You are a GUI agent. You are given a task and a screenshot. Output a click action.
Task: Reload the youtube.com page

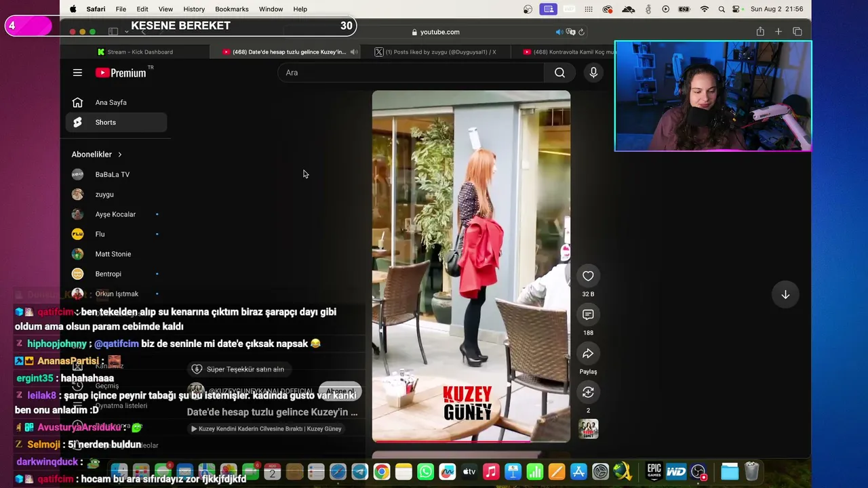[581, 32]
